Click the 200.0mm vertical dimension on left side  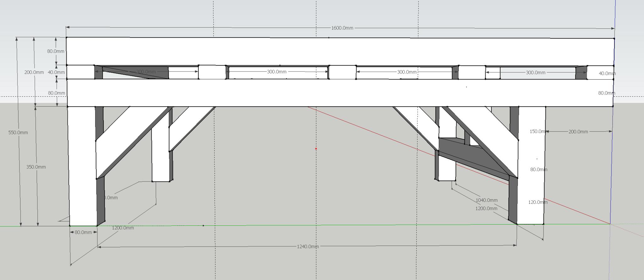[x=34, y=72]
